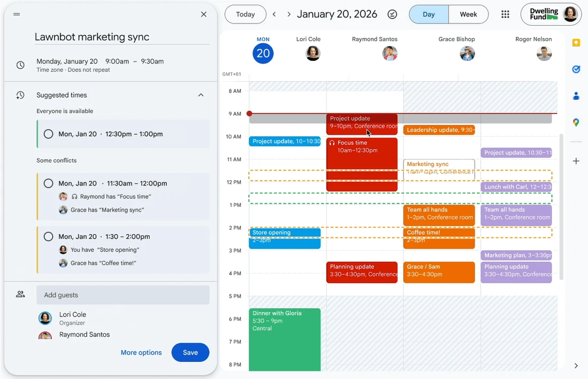Open the Focus time 10am–12:30pm event

pyautogui.click(x=362, y=165)
